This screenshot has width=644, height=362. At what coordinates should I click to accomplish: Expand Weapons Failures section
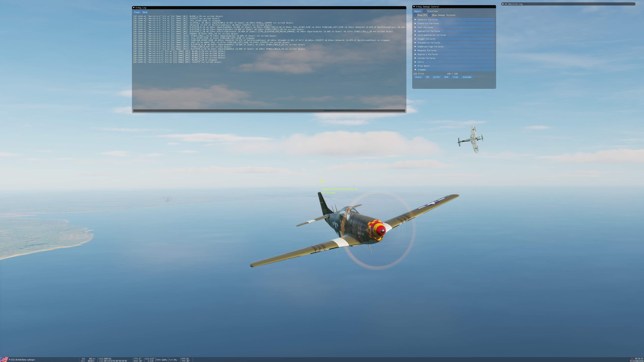tap(454, 50)
